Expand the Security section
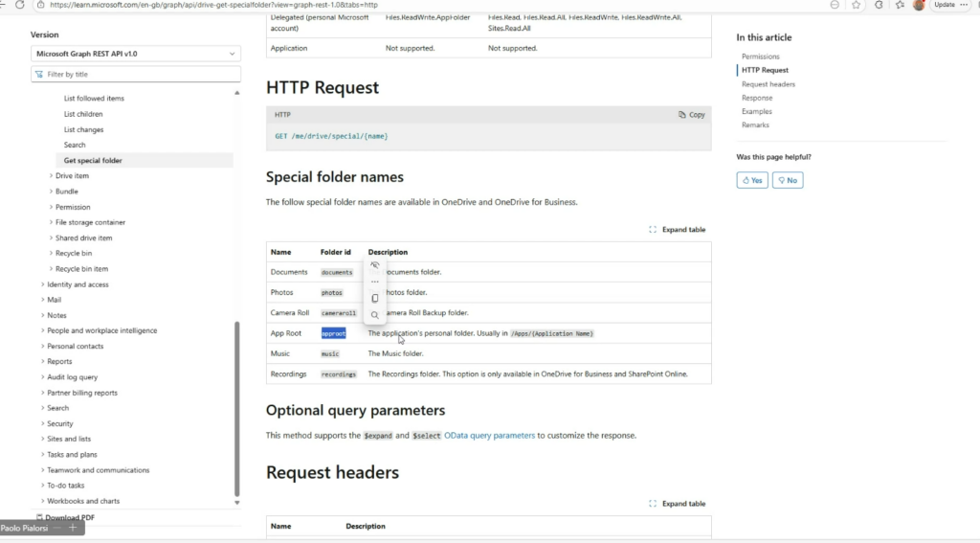 (43, 423)
